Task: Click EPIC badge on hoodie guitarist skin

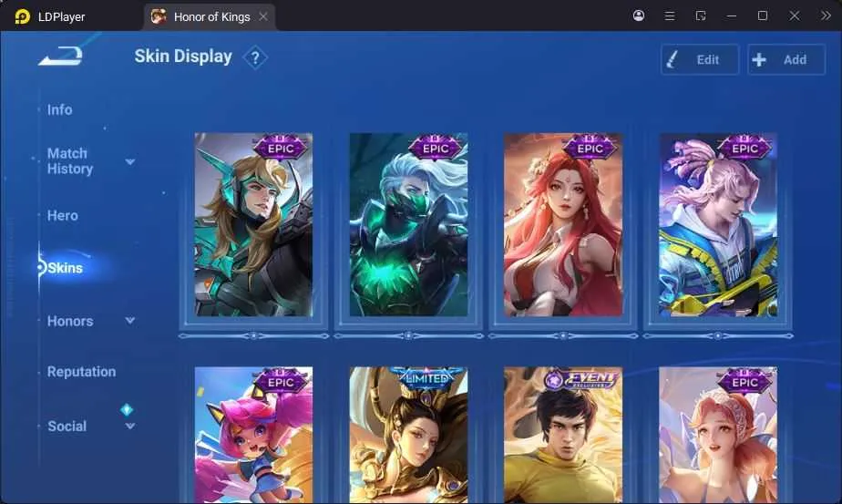Action: point(744,148)
